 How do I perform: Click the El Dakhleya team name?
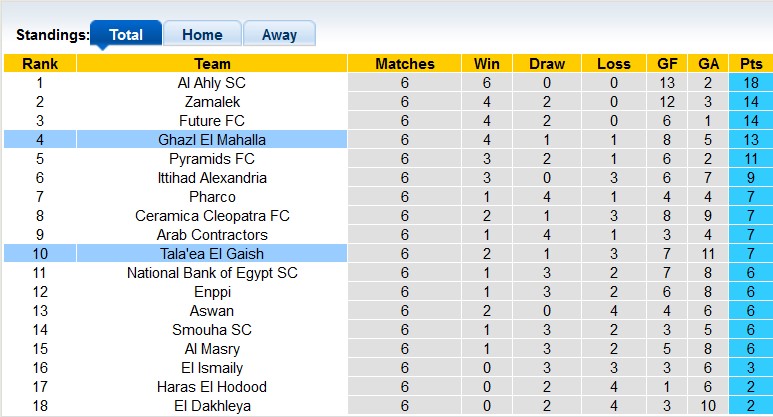click(x=212, y=406)
